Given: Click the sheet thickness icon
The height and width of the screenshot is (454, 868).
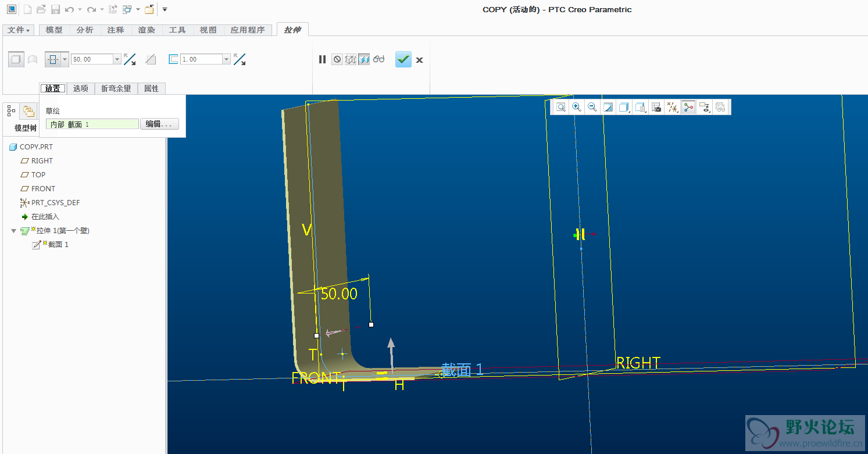Looking at the screenshot, I should pos(173,59).
